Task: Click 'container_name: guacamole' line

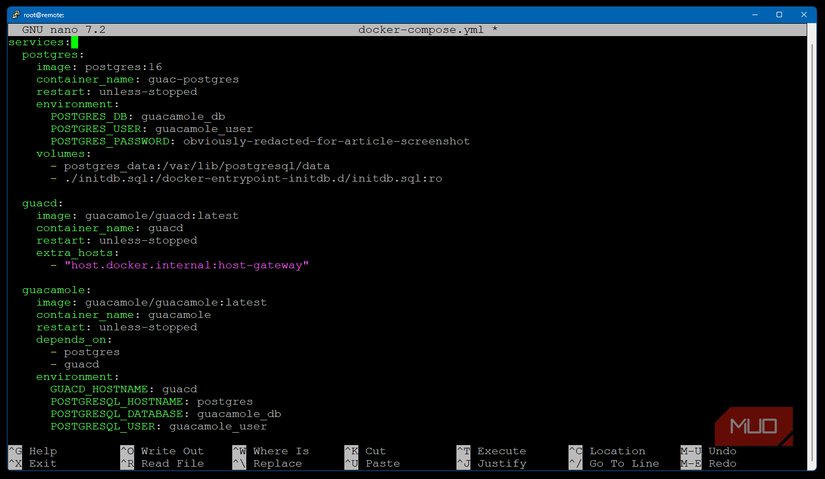Action: click(x=123, y=315)
